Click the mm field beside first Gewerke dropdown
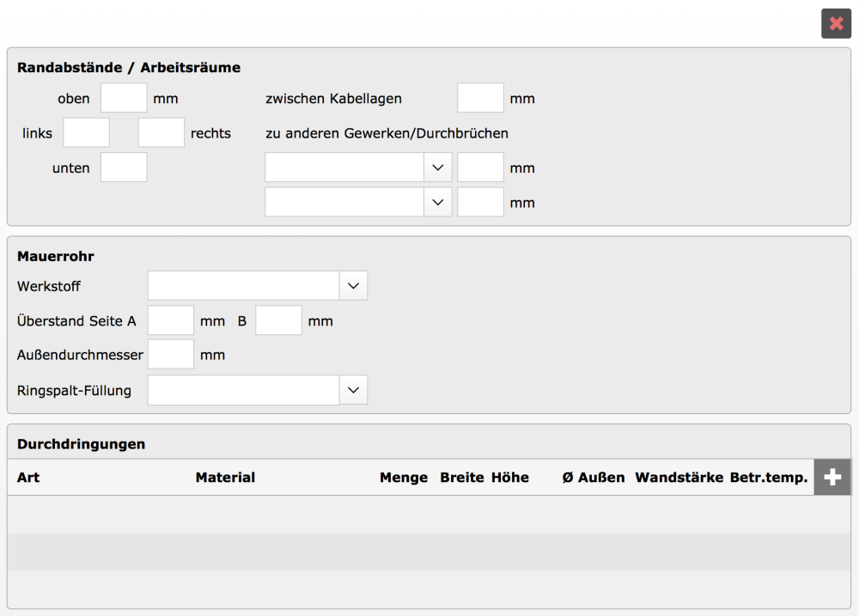Image resolution: width=859 pixels, height=616 pixels. point(480,168)
